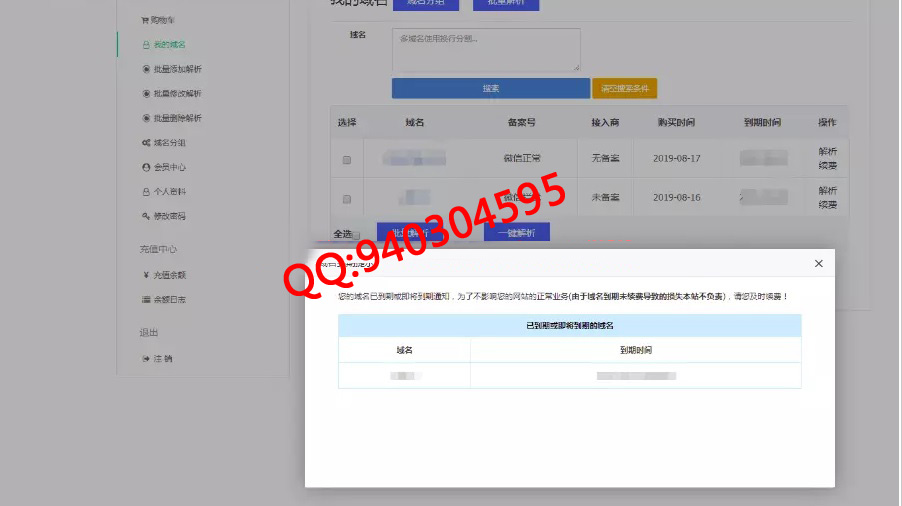
Task: Click the 批量修改解析 icon
Action: [146, 93]
